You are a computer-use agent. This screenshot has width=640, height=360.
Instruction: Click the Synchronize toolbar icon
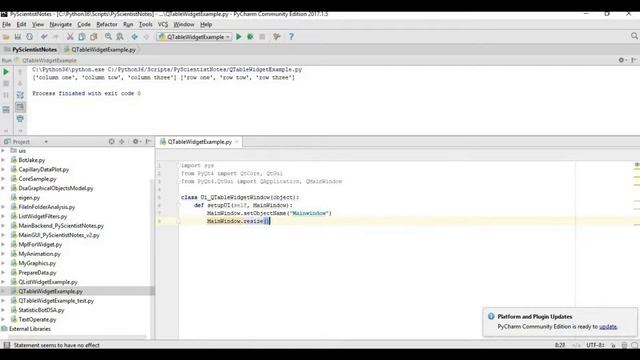[x=29, y=37]
